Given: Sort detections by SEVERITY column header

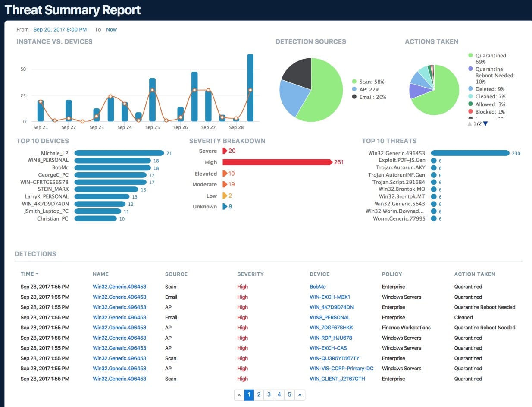Looking at the screenshot, I should tap(250, 274).
